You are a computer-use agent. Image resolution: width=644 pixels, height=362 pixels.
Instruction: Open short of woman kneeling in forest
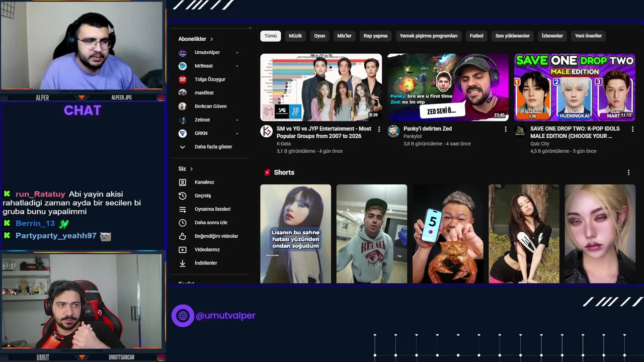524,234
